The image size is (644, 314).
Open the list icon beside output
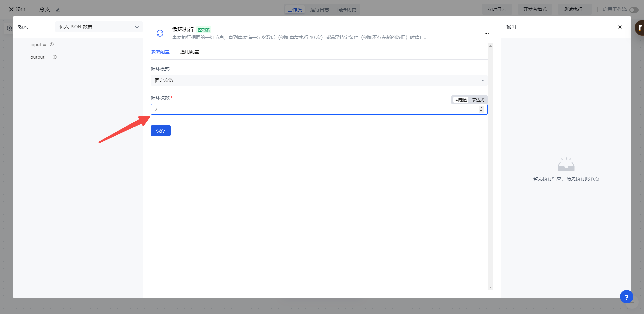click(x=48, y=57)
